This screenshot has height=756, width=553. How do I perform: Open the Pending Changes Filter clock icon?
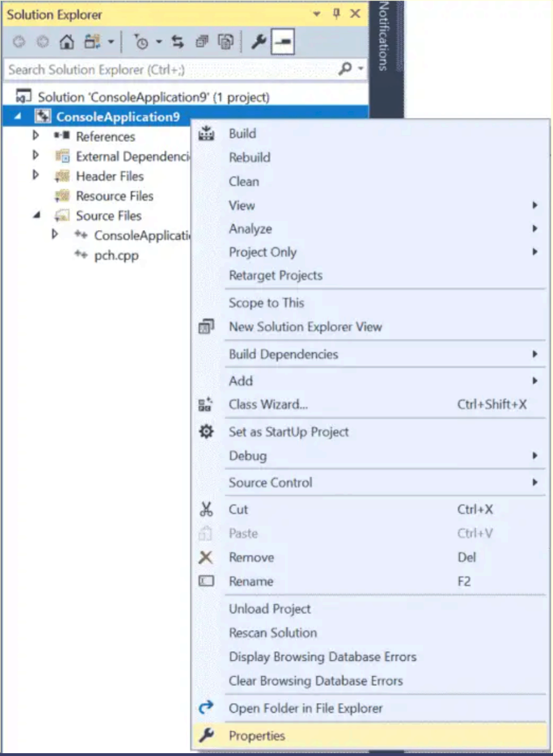(141, 42)
